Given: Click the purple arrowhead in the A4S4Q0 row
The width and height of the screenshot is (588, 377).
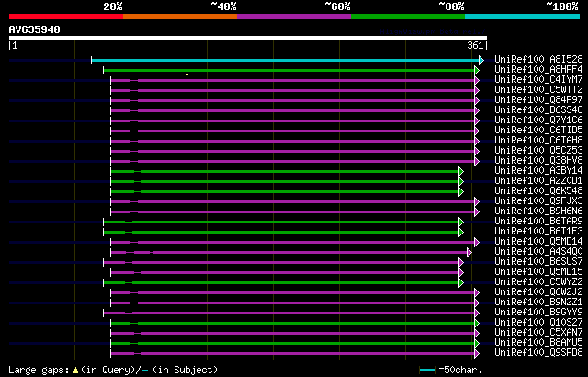Looking at the screenshot, I should coord(469,253).
